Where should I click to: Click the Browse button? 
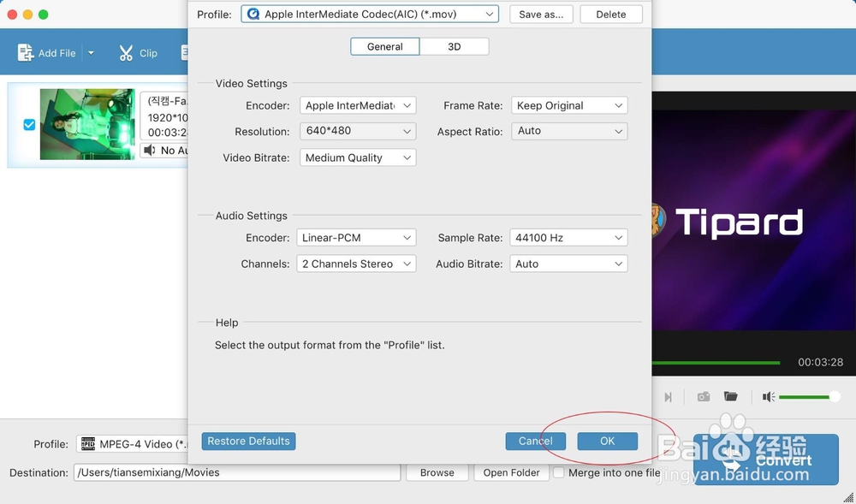click(x=437, y=472)
